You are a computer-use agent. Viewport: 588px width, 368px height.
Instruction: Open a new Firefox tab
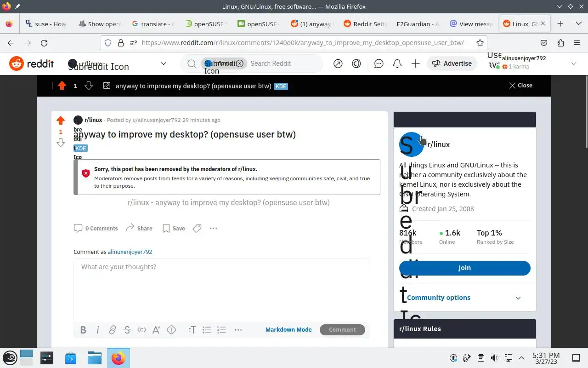560,24
